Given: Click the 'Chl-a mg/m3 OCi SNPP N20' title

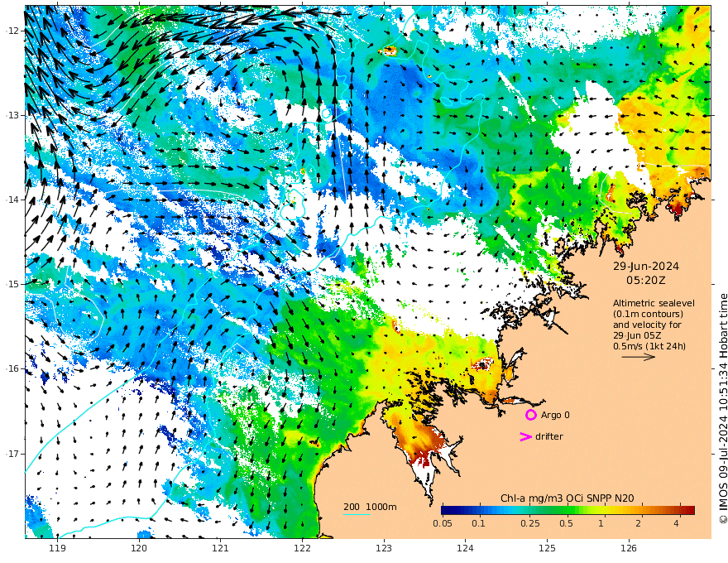Looking at the screenshot, I should pos(567,498).
